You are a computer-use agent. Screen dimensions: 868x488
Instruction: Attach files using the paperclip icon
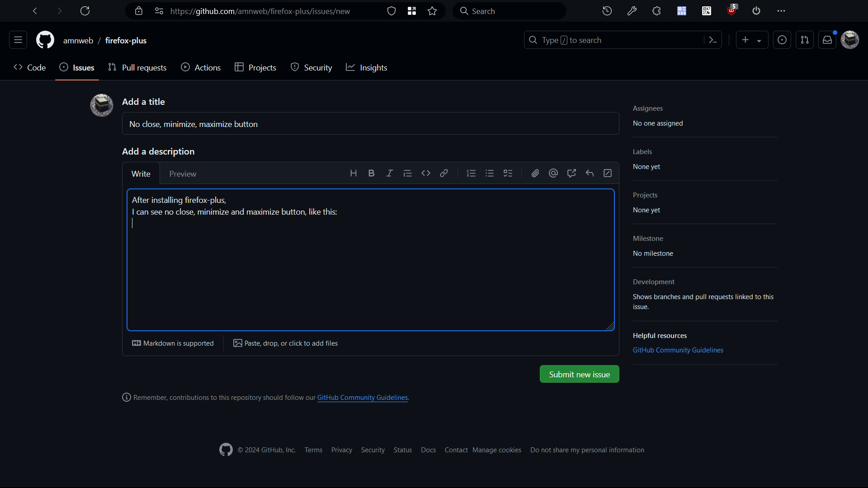point(535,173)
